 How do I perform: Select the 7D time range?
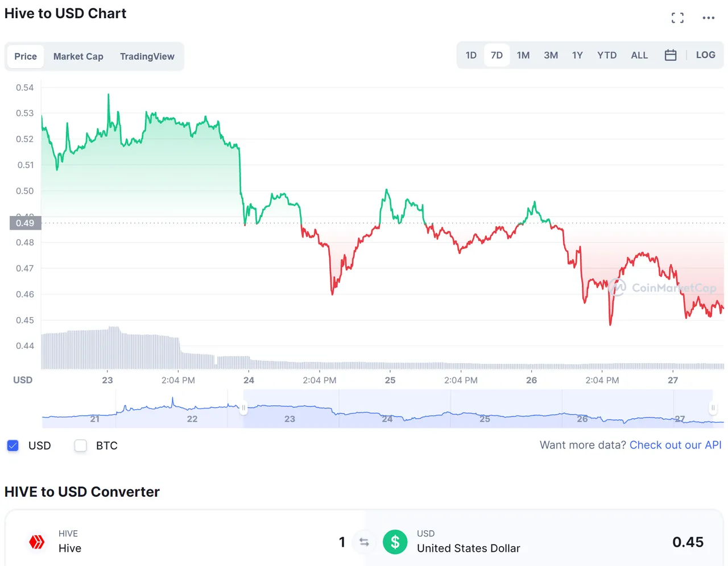[497, 55]
